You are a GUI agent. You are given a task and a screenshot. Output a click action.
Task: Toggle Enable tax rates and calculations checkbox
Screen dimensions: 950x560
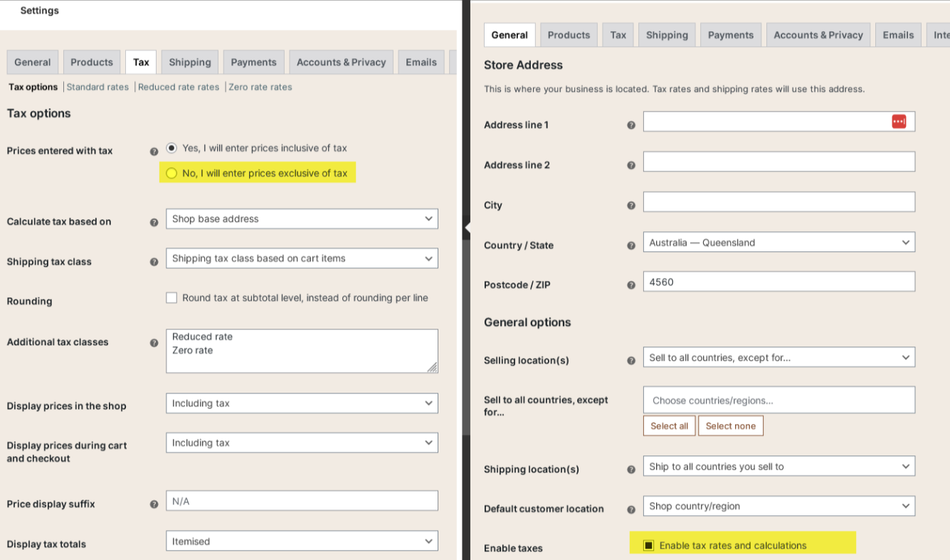coord(648,546)
